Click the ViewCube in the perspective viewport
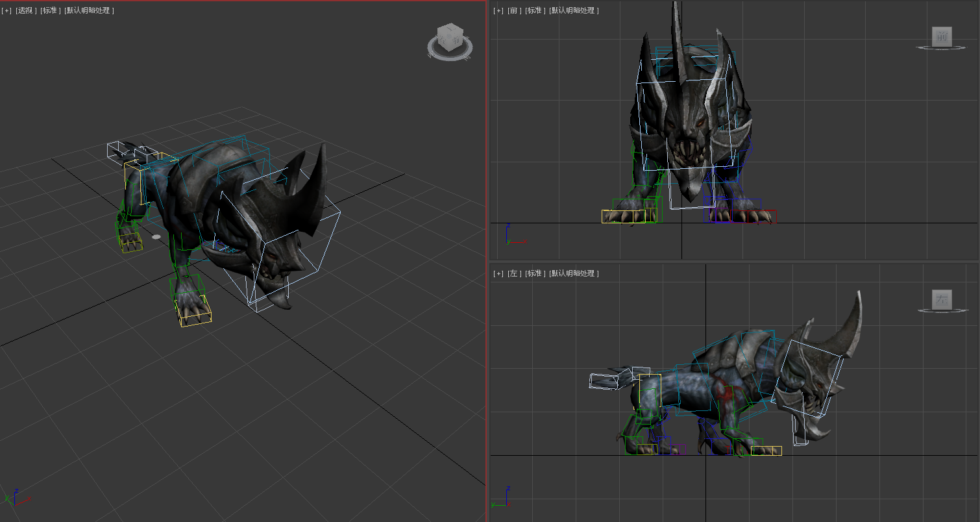 pos(449,37)
